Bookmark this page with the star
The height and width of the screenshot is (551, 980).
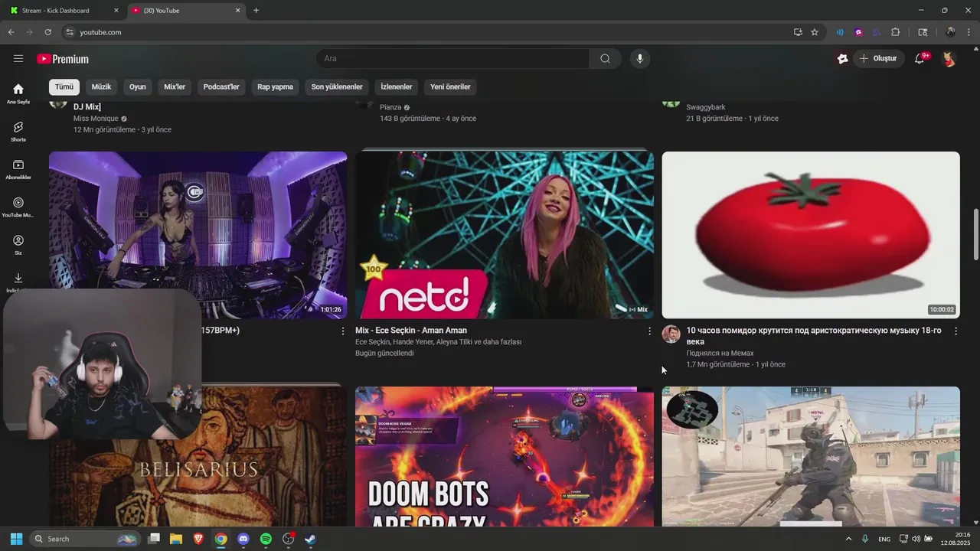[x=815, y=32]
